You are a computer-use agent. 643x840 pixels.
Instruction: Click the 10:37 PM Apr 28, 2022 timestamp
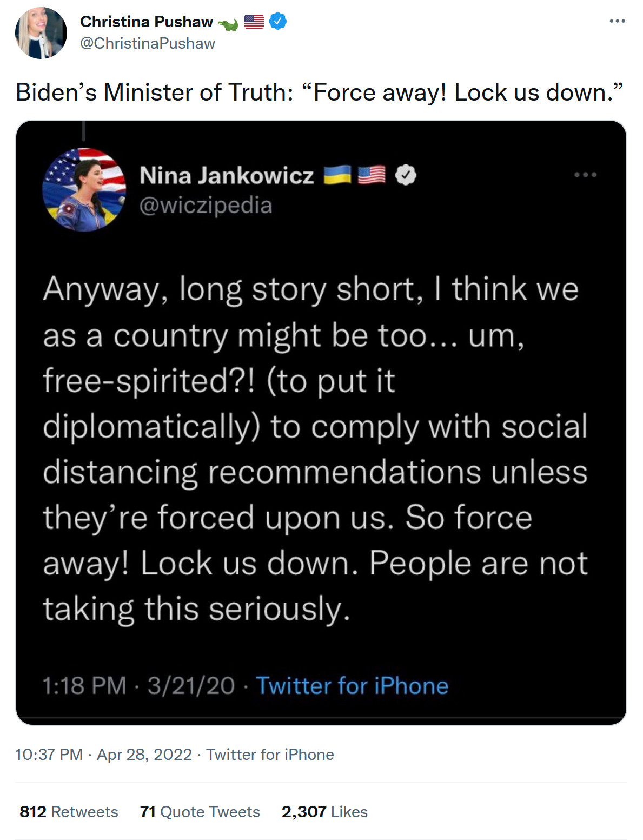[x=103, y=755]
